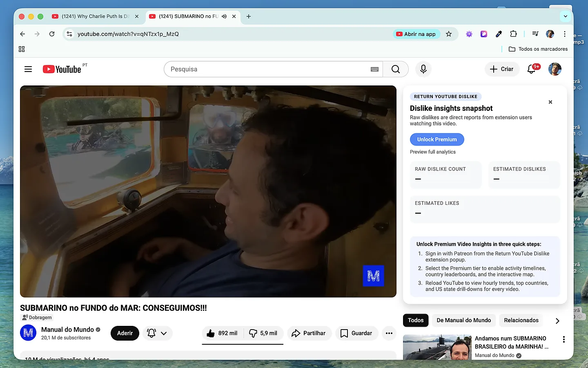
Task: Close the SUBMARINO no FUNDO tab
Action: click(x=234, y=16)
